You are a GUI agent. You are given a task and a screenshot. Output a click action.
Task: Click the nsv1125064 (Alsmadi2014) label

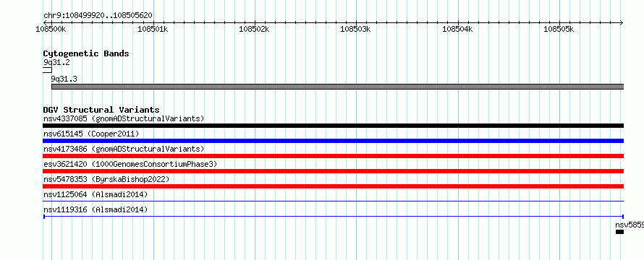tap(96, 194)
